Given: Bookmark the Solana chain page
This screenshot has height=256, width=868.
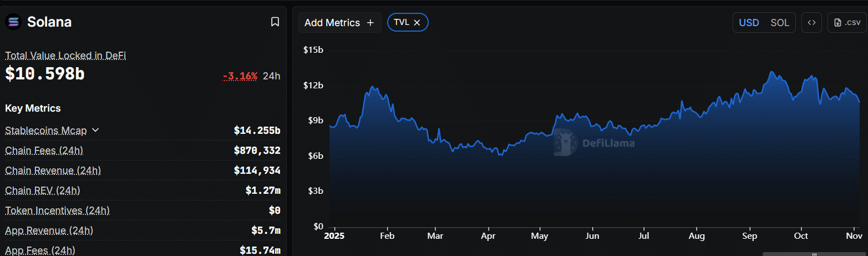Looking at the screenshot, I should (275, 22).
